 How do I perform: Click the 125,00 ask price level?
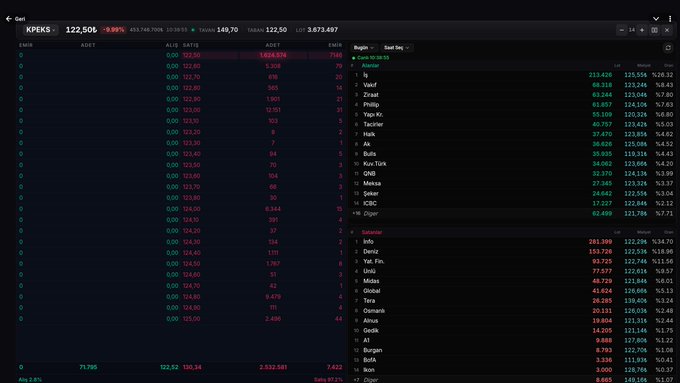[191, 319]
